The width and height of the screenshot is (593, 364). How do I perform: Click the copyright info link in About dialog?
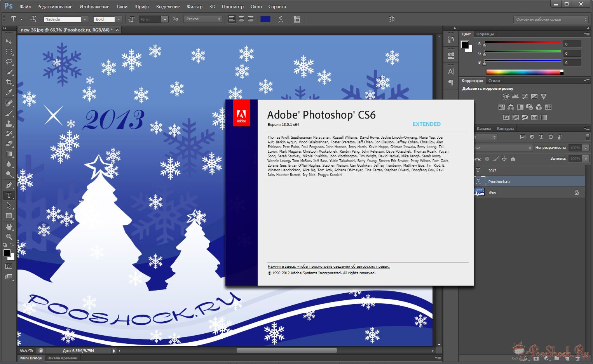[x=329, y=266]
